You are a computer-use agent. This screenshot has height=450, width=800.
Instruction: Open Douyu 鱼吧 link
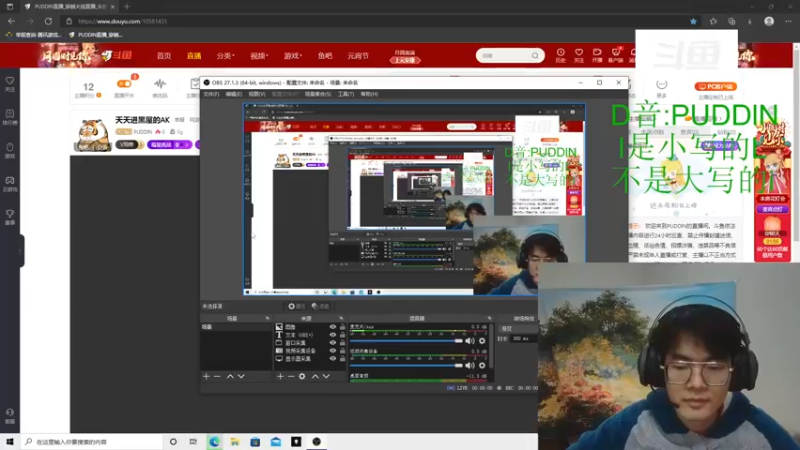[325, 56]
